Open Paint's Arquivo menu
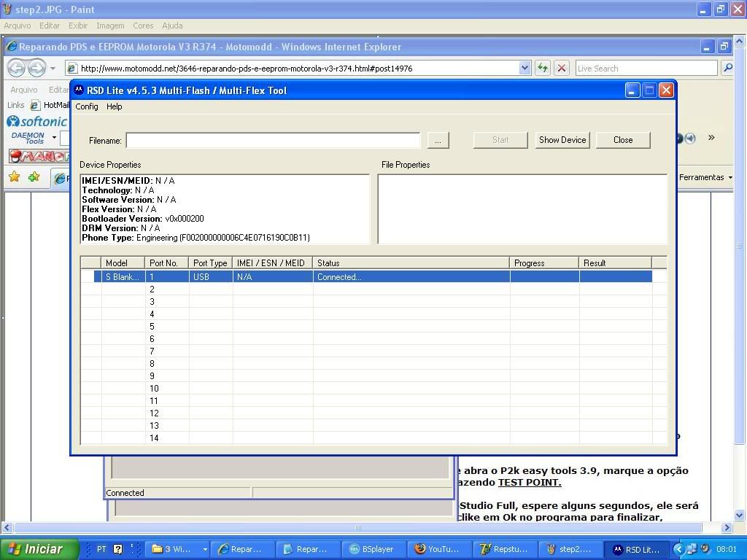 pos(18,26)
